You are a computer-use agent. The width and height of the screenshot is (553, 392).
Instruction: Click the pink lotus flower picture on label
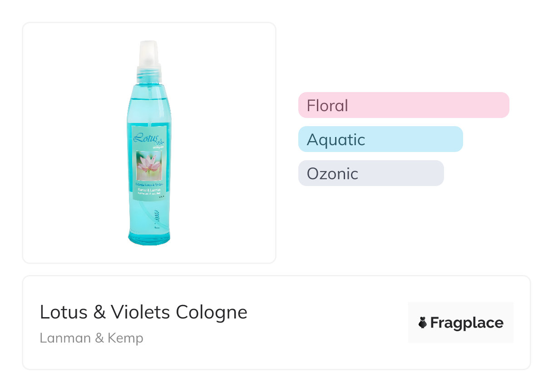pyautogui.click(x=149, y=166)
